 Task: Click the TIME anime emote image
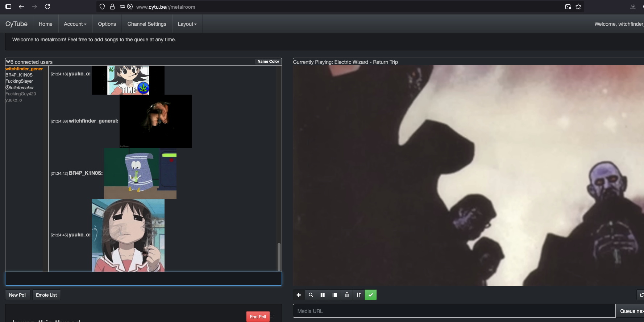(128, 80)
